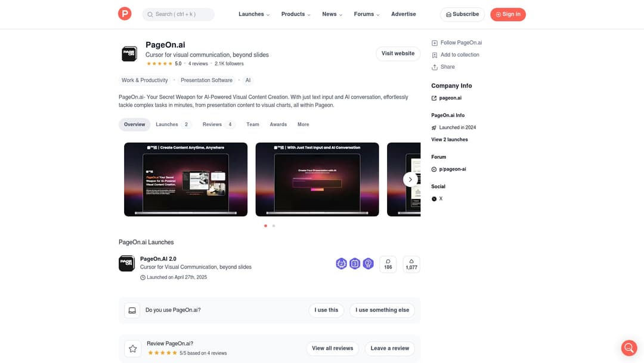This screenshot has width=644, height=363.
Task: Click the Product Hunt logo
Action: tap(125, 14)
